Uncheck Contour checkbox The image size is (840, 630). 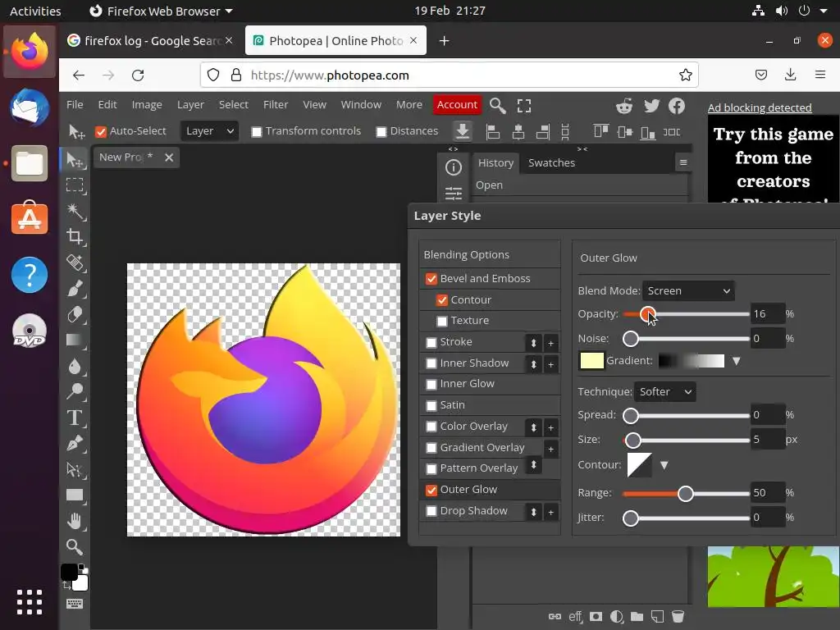[x=442, y=300]
